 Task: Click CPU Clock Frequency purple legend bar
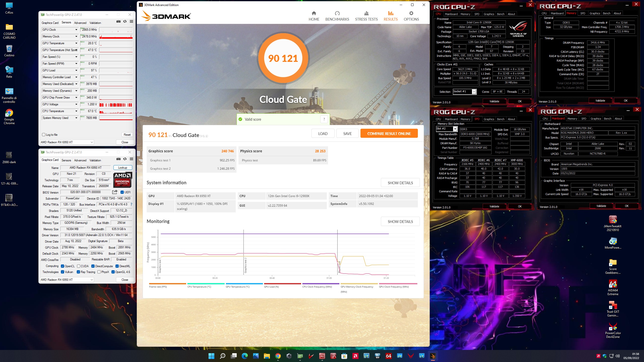point(321,284)
